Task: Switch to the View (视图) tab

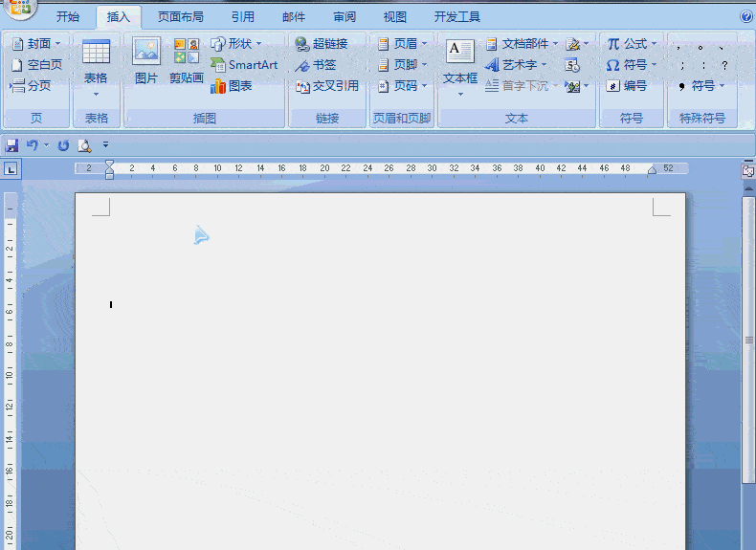Action: 395,17
